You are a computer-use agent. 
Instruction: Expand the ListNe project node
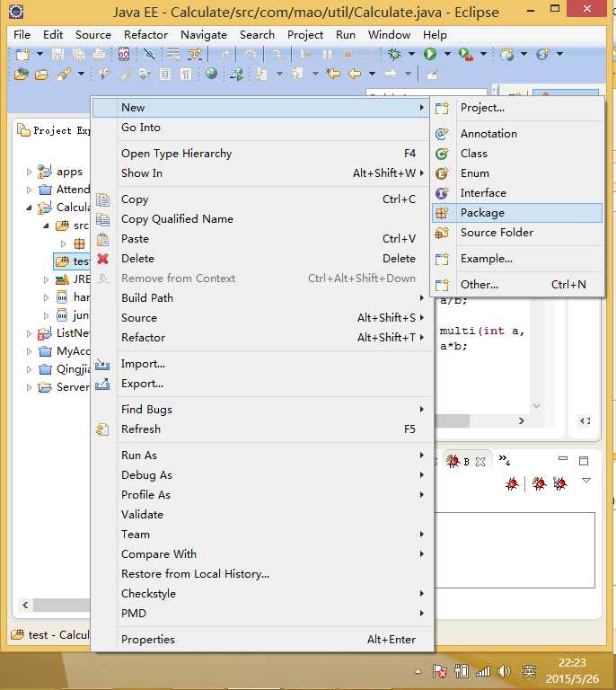coord(29,333)
